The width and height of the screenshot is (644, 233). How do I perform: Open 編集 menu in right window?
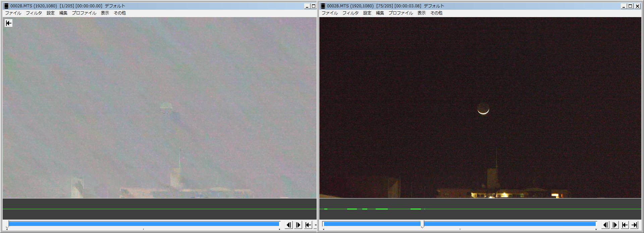coord(380,13)
